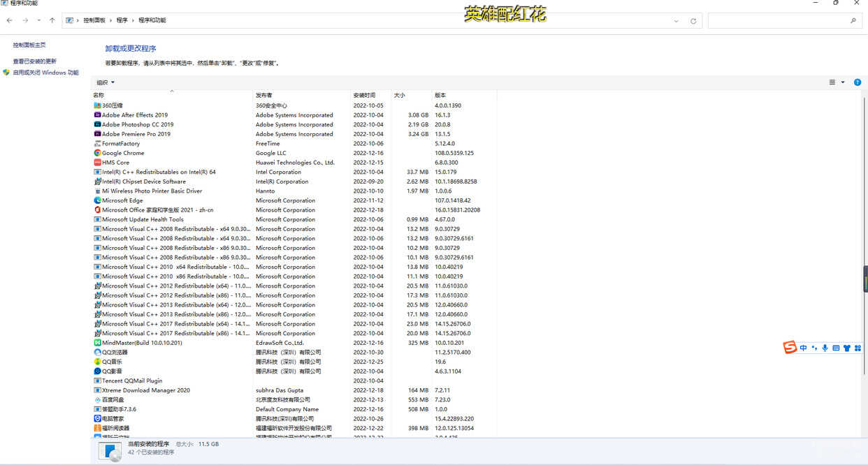Select Microsoft Update Health Tools row
868x465 pixels.
coord(294,219)
